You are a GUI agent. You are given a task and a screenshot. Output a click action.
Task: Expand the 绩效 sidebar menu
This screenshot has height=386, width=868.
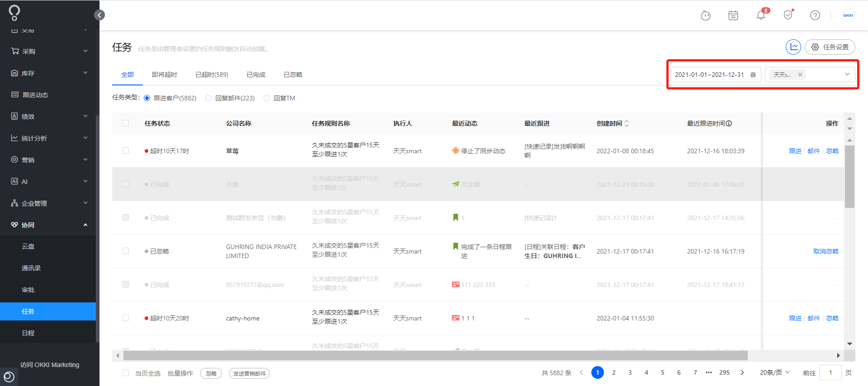[85, 116]
